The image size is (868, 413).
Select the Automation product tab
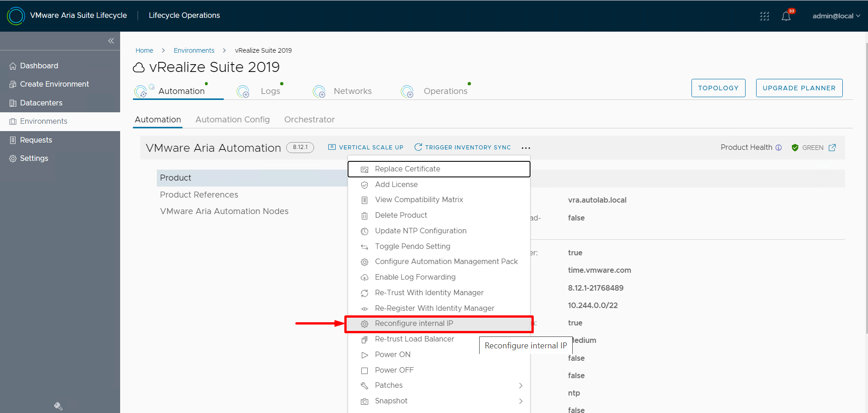tap(178, 91)
